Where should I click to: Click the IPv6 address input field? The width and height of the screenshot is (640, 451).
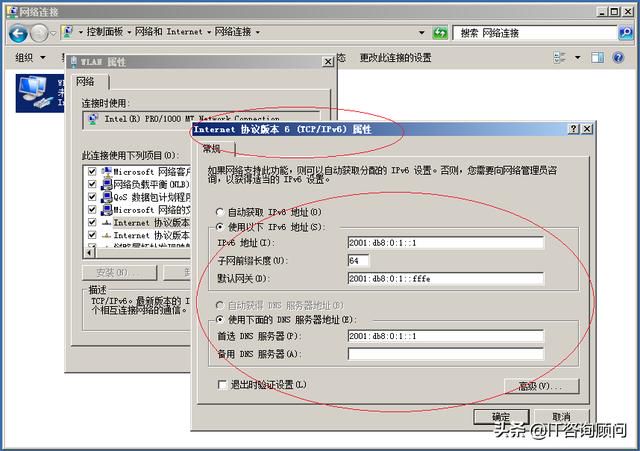point(445,243)
